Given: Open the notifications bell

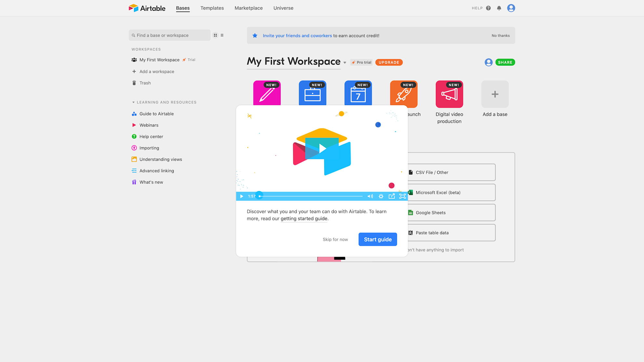Looking at the screenshot, I should [x=499, y=8].
